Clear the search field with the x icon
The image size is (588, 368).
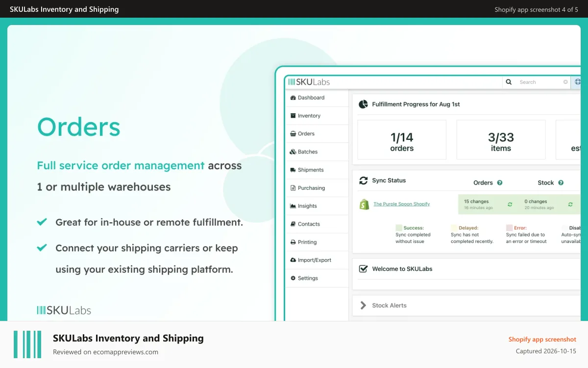(x=565, y=82)
